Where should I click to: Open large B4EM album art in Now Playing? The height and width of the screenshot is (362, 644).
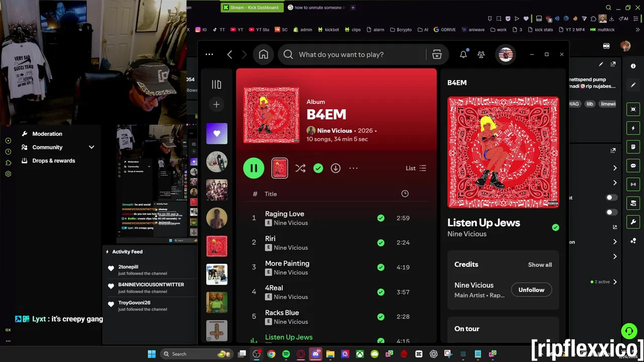point(503,152)
